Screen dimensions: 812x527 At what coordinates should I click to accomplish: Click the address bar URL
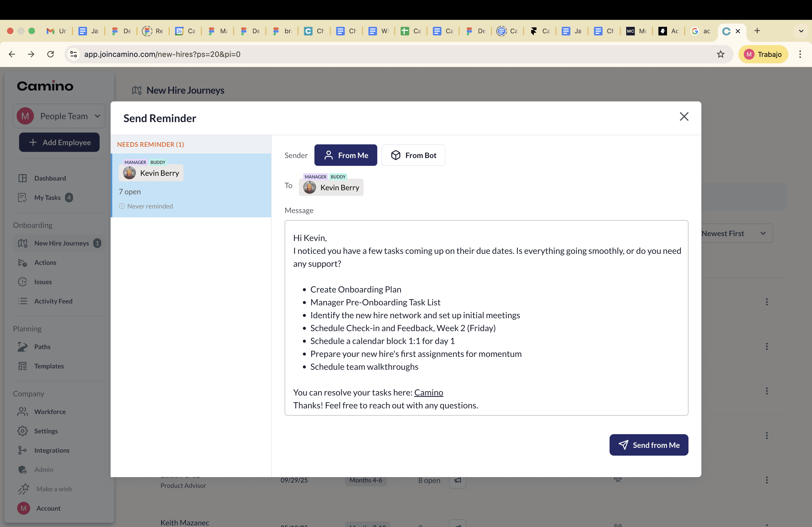[162, 54]
